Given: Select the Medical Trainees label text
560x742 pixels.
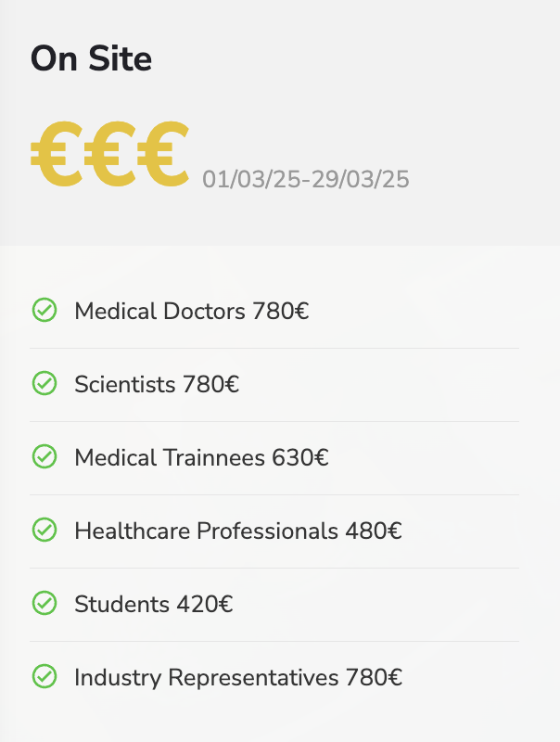Looking at the screenshot, I should 170,457.
